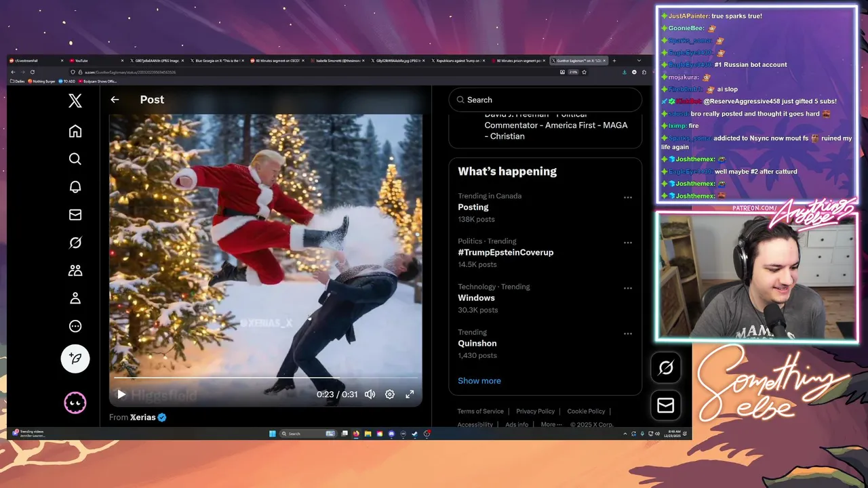The width and height of the screenshot is (868, 488).
Task: Click the Windows taskbar Search box
Action: click(308, 434)
